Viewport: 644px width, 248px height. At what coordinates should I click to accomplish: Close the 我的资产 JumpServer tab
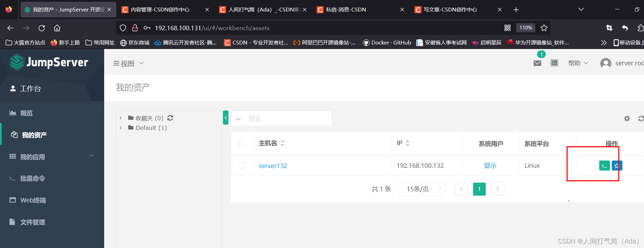[x=109, y=10]
